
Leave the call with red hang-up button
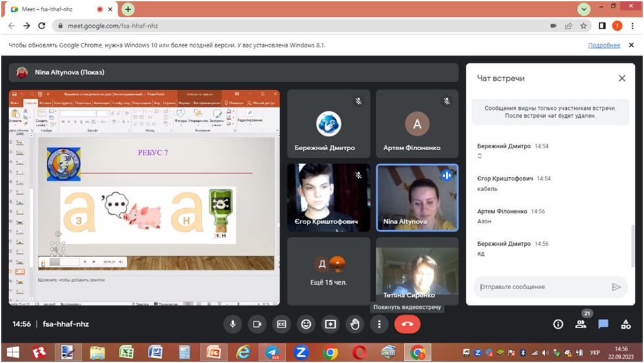pyautogui.click(x=407, y=324)
